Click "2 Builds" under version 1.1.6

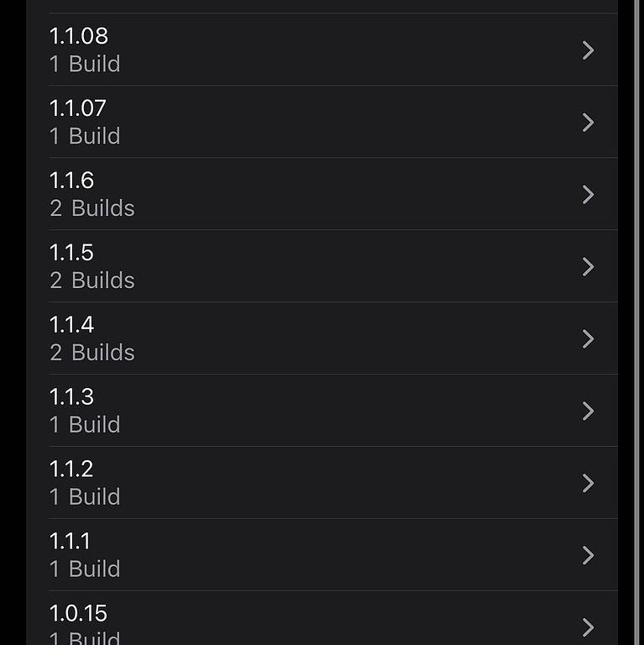point(92,208)
